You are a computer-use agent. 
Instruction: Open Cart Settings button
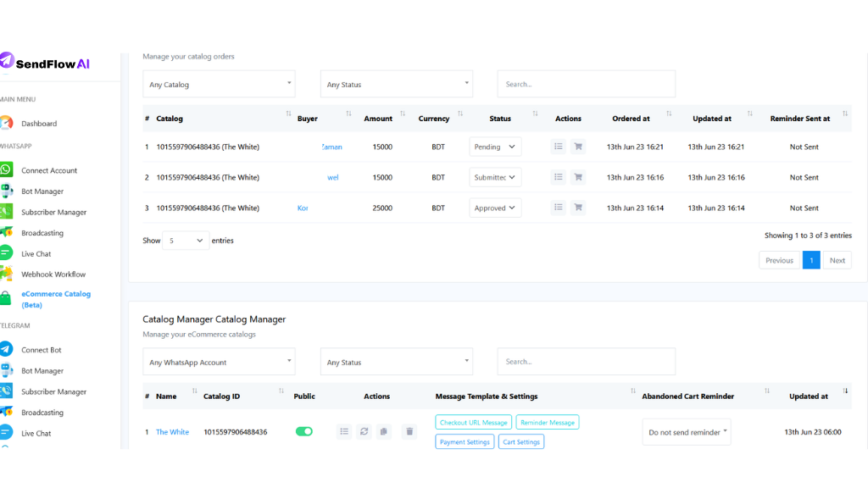(521, 441)
